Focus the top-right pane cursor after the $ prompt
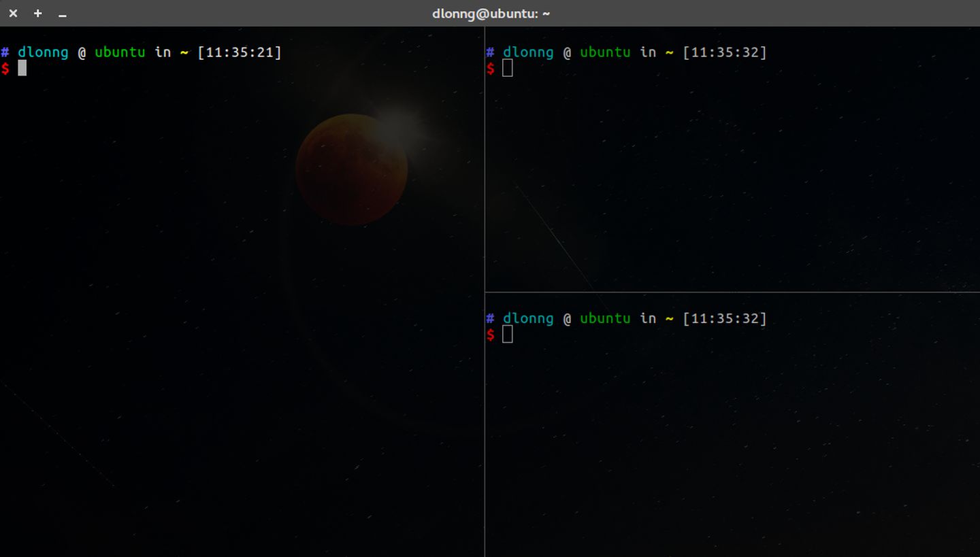The image size is (980, 557). coord(508,68)
